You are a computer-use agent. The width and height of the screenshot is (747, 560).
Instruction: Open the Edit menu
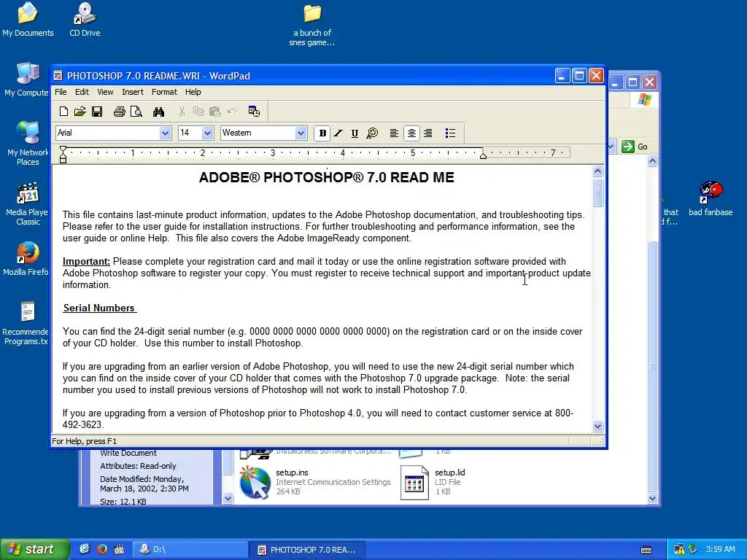(82, 92)
